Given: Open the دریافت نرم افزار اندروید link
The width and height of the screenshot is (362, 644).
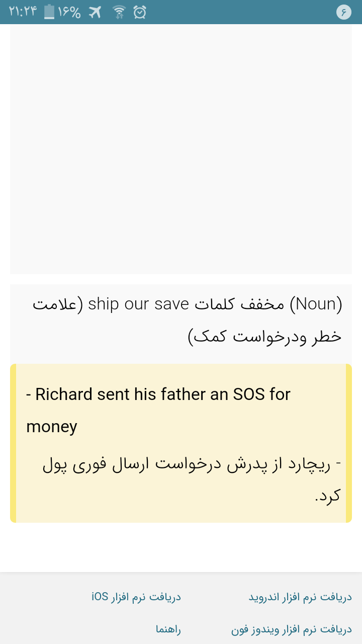Looking at the screenshot, I should click(x=300, y=597).
